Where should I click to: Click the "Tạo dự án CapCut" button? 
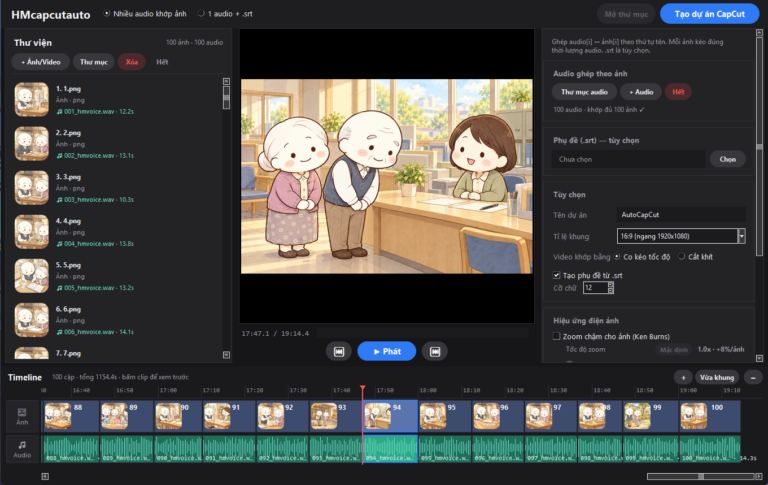pos(710,14)
